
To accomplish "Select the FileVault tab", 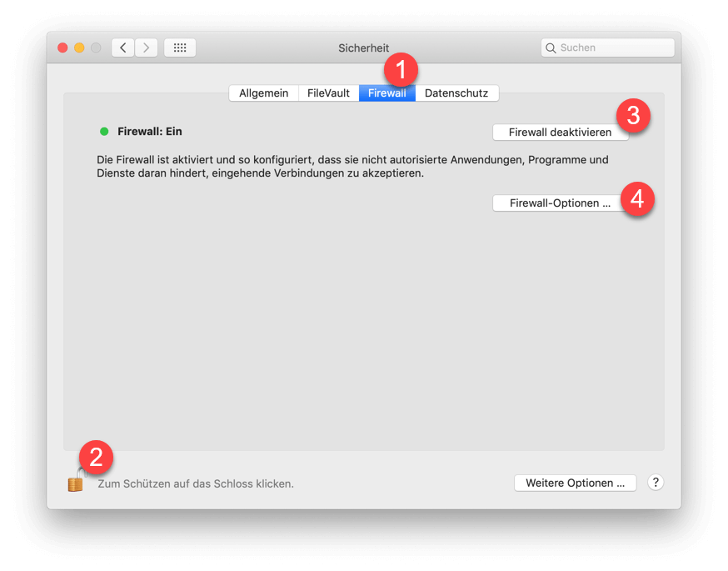I will (x=328, y=93).
